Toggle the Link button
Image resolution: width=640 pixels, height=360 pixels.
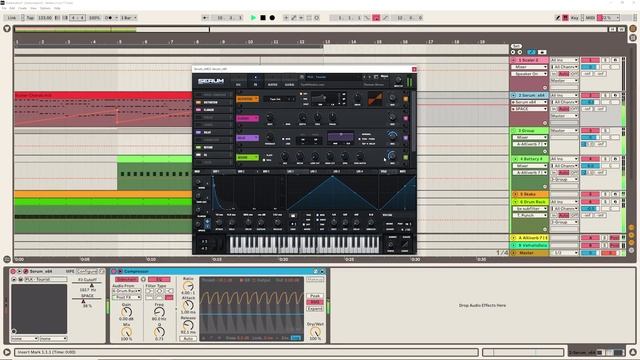12,18
